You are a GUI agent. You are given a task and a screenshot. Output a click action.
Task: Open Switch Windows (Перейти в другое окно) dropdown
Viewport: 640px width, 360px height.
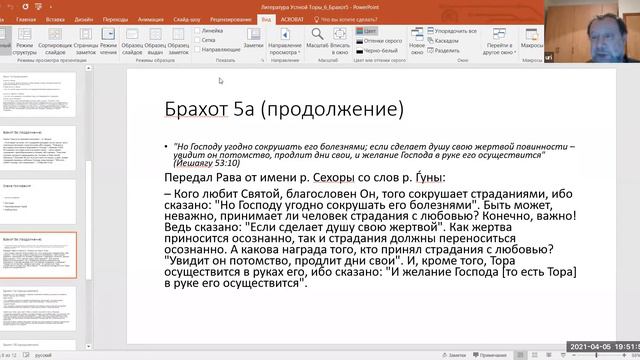[499, 42]
